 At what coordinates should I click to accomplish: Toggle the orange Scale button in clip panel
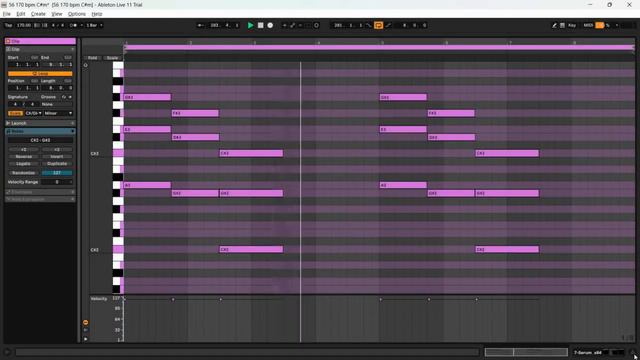(x=16, y=113)
